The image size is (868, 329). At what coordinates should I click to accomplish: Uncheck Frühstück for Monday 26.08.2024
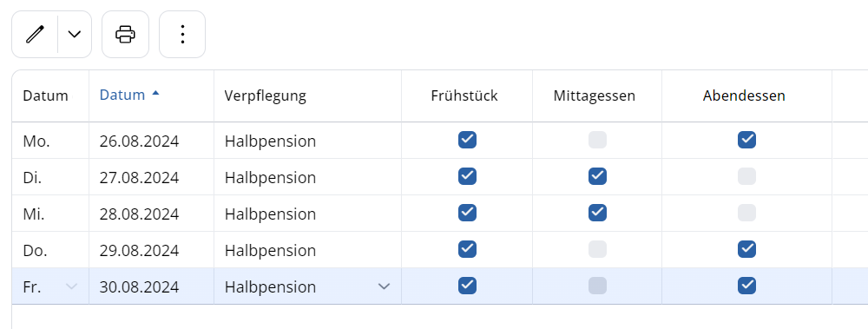tap(467, 140)
